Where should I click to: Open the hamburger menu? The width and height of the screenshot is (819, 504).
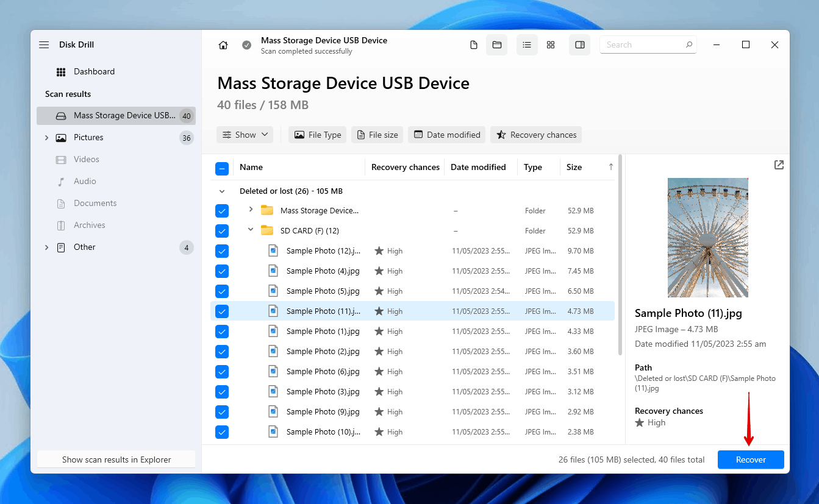44,45
